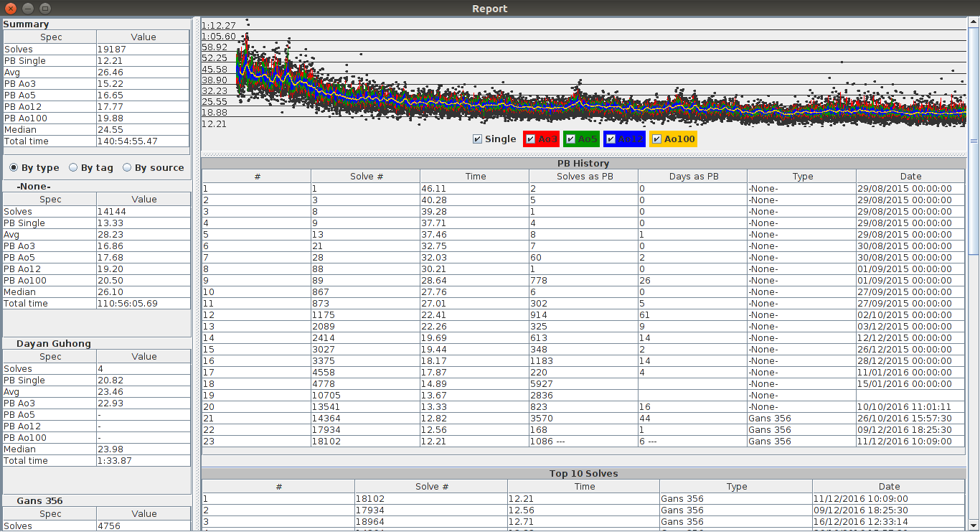Select the By type radio button
Screen dimensions: 980x532
tap(34, 168)
